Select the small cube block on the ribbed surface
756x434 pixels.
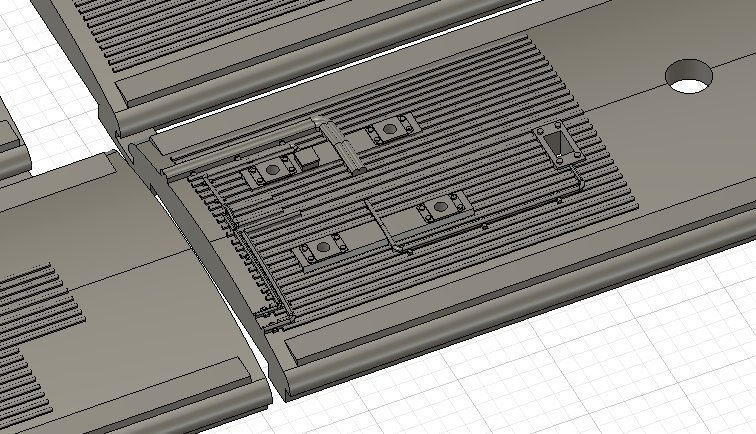click(x=307, y=157)
